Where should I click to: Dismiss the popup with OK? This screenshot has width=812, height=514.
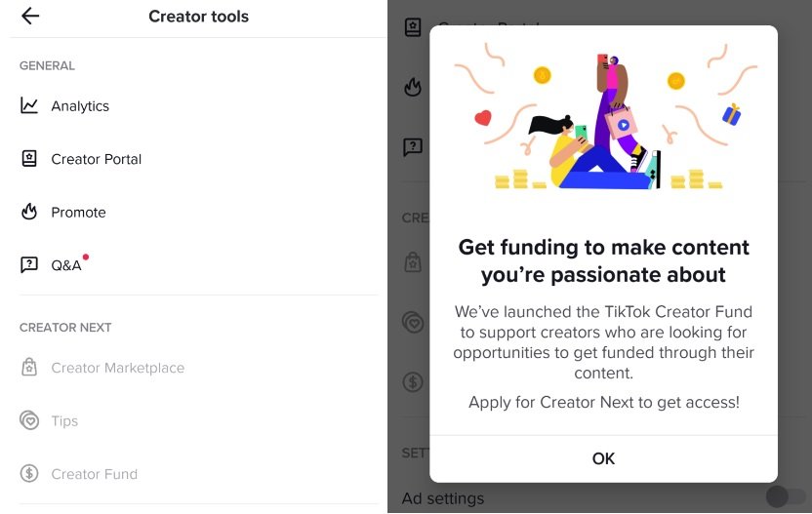(x=603, y=458)
